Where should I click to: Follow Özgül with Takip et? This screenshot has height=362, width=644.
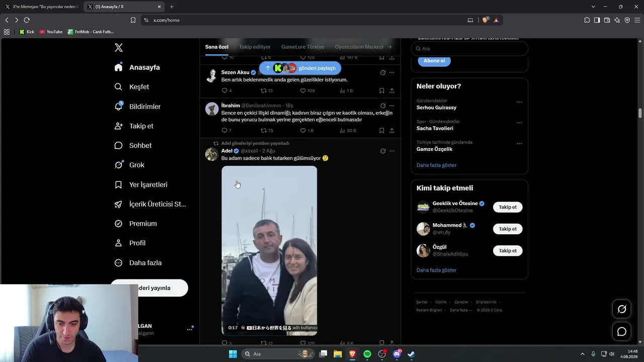(508, 250)
